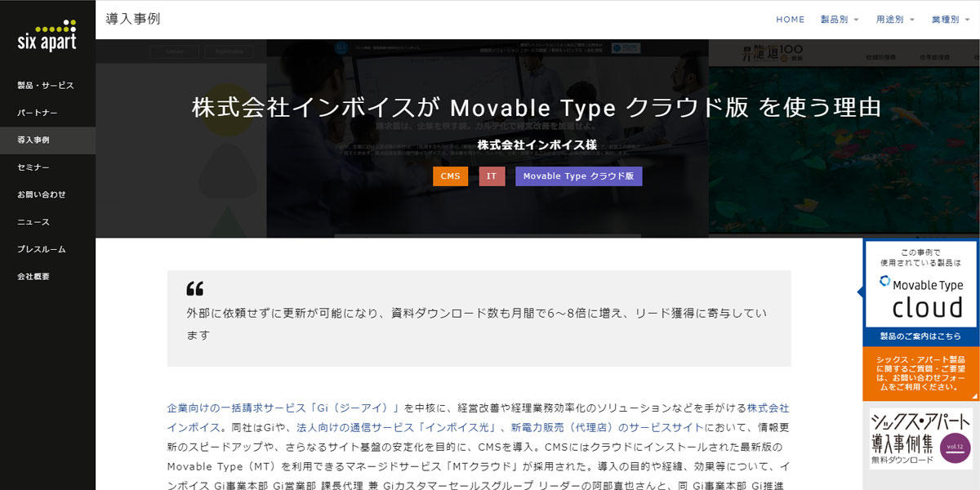
Task: Click the orange CMS tag
Action: pyautogui.click(x=450, y=176)
